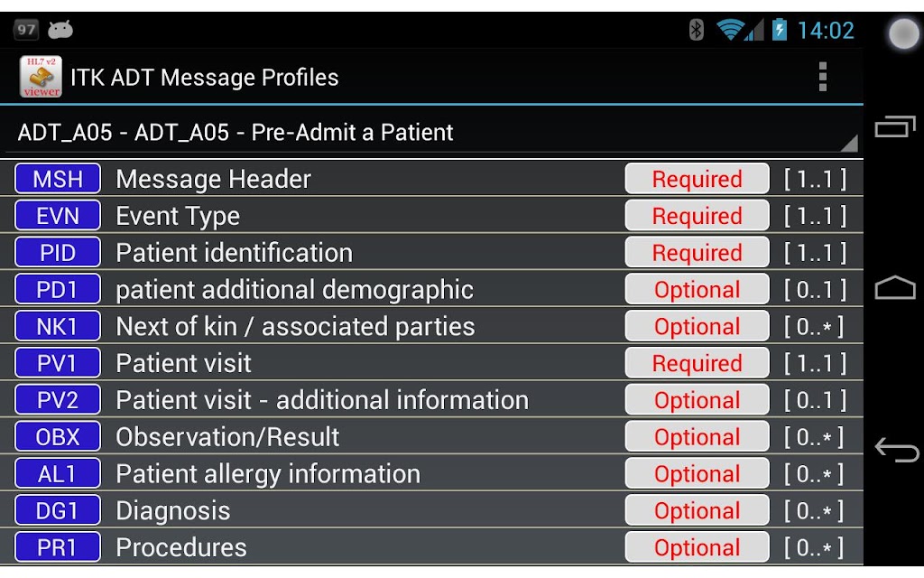The width and height of the screenshot is (924, 578).
Task: Open the three-dot overflow menu
Action: pos(822,77)
